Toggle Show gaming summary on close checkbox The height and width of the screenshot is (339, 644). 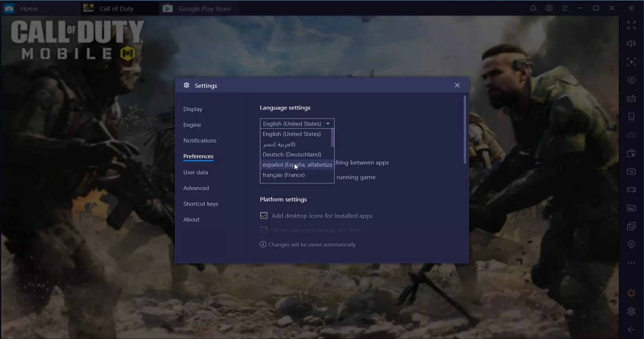pos(264,230)
